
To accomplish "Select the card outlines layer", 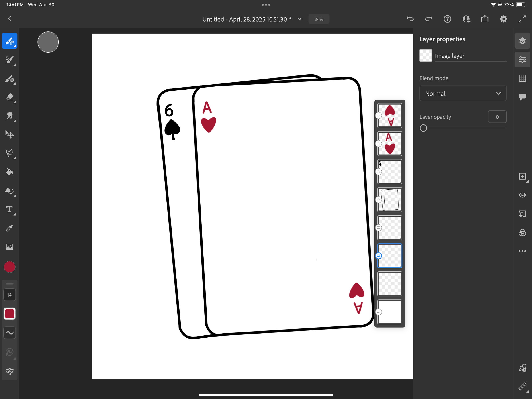I will pos(390,200).
